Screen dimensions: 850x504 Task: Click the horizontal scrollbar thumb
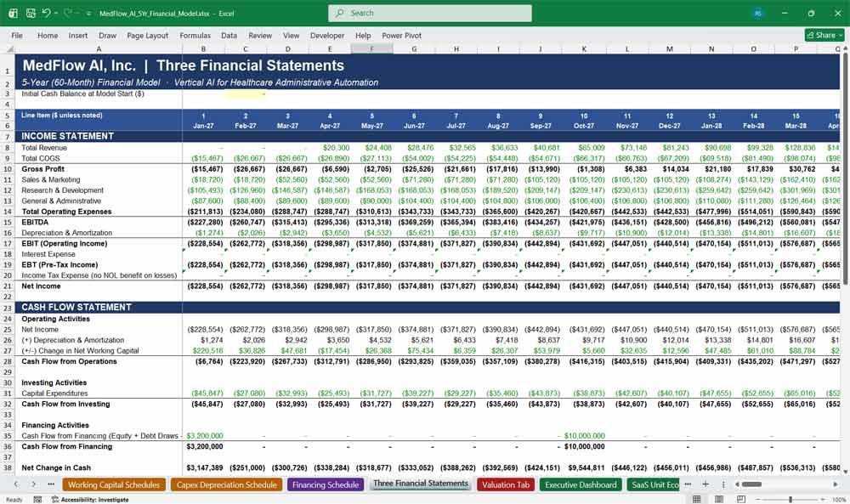(752, 484)
